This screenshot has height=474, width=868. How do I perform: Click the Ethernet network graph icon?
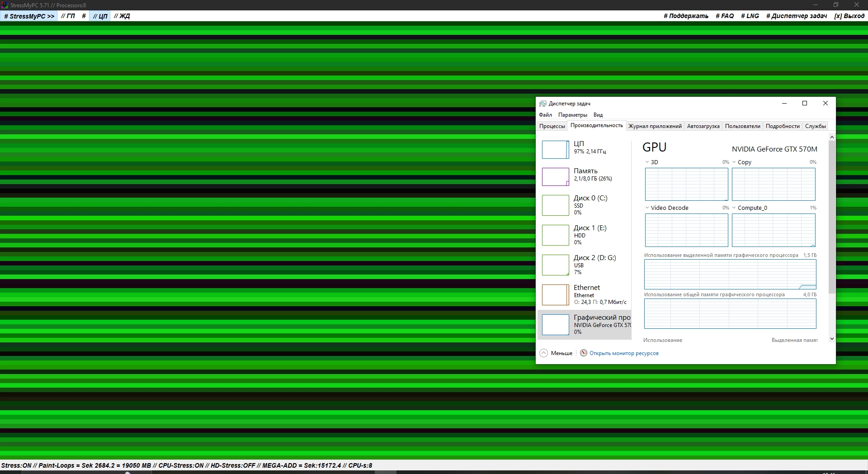click(x=555, y=295)
